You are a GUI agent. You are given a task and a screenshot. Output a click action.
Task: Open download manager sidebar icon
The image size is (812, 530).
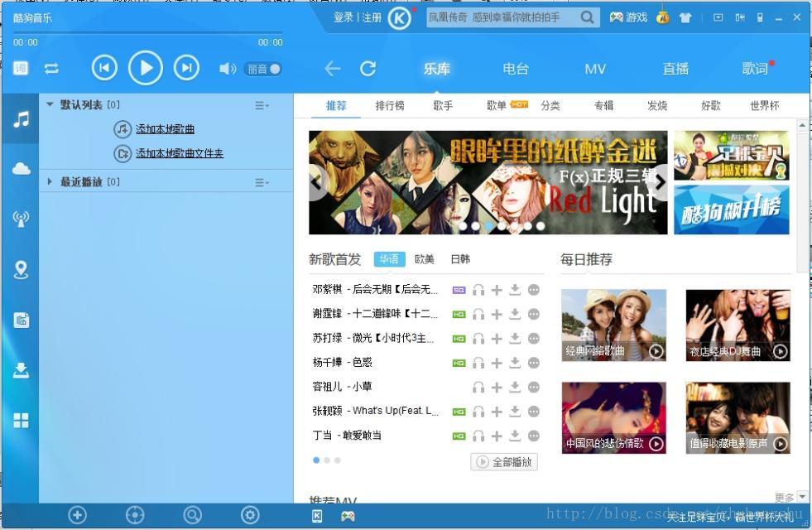pyautogui.click(x=21, y=370)
